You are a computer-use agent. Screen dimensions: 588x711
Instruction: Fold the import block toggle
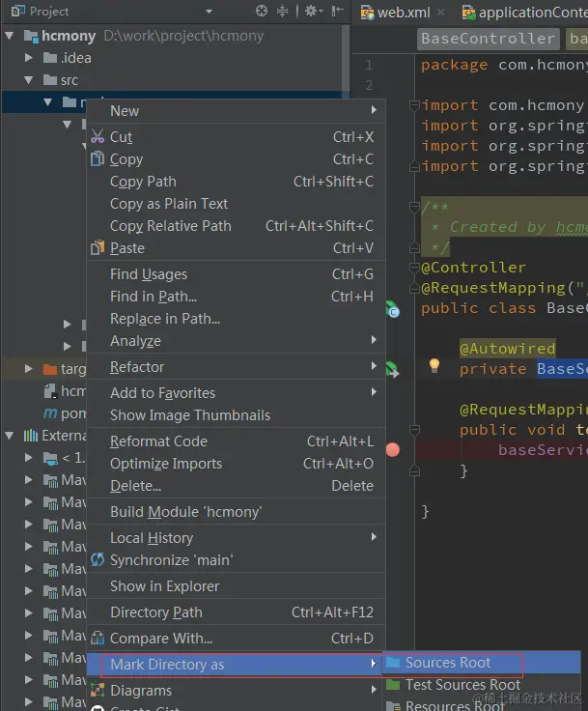[414, 106]
